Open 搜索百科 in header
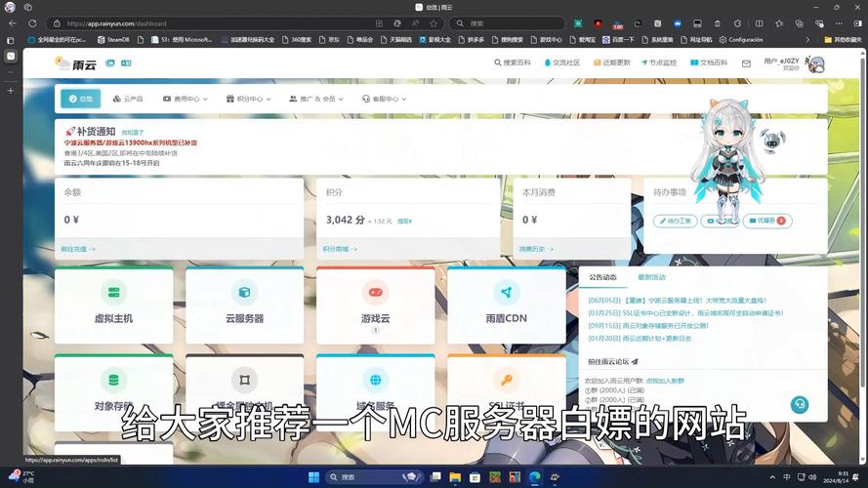The height and width of the screenshot is (488, 868). tap(512, 63)
